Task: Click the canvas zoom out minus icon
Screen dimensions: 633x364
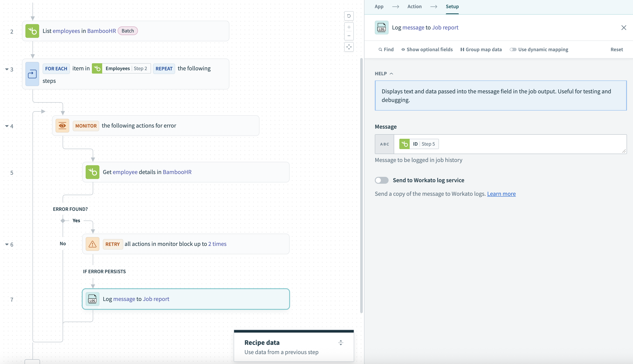Action: click(x=349, y=36)
